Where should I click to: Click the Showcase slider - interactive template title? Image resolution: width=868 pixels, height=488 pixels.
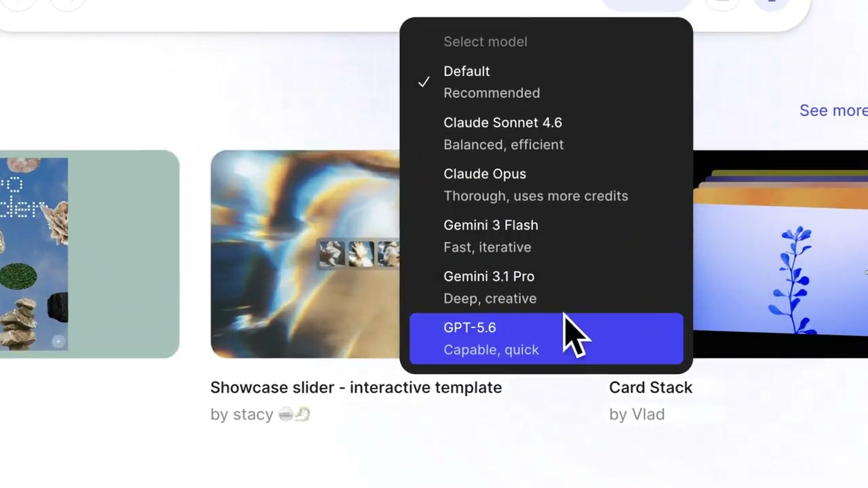click(356, 388)
